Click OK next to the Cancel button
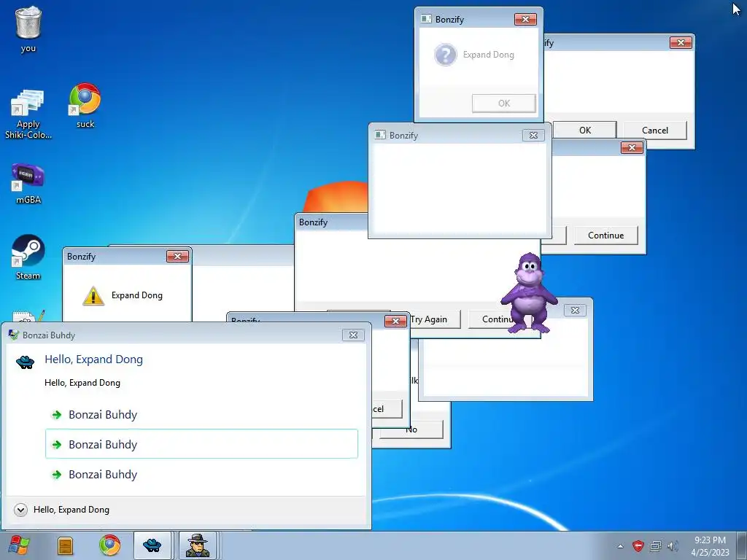This screenshot has height=560, width=747. click(584, 130)
